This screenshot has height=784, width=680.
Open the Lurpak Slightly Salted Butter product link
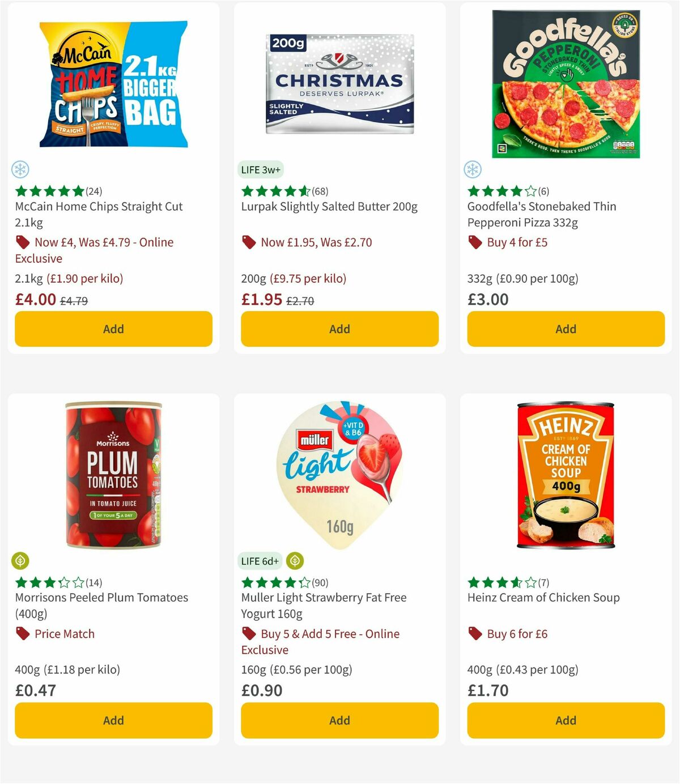pos(330,206)
